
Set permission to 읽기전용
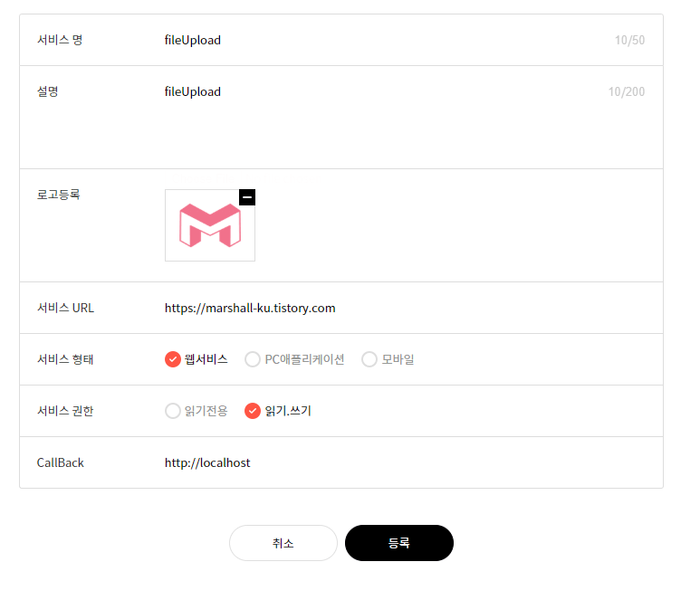click(x=173, y=411)
